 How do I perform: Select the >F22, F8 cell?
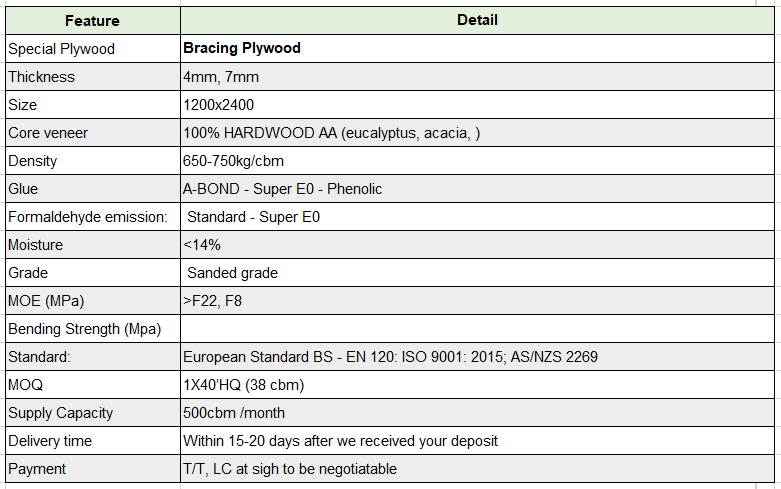[x=477, y=300]
